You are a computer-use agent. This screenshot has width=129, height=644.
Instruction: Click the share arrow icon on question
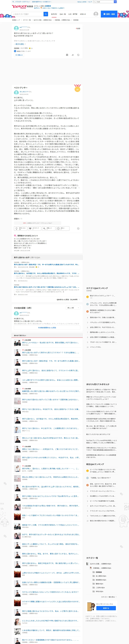[73, 55]
